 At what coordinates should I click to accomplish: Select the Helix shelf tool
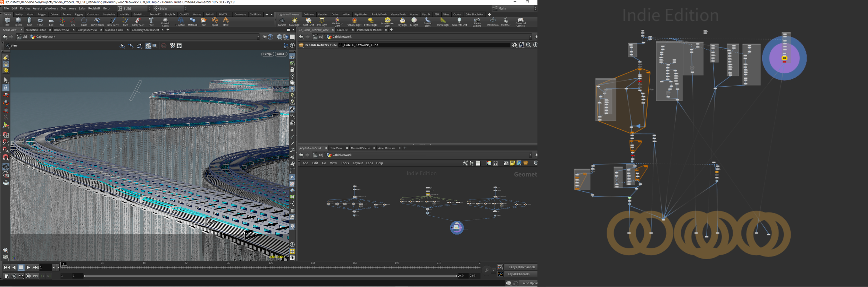coord(226,22)
